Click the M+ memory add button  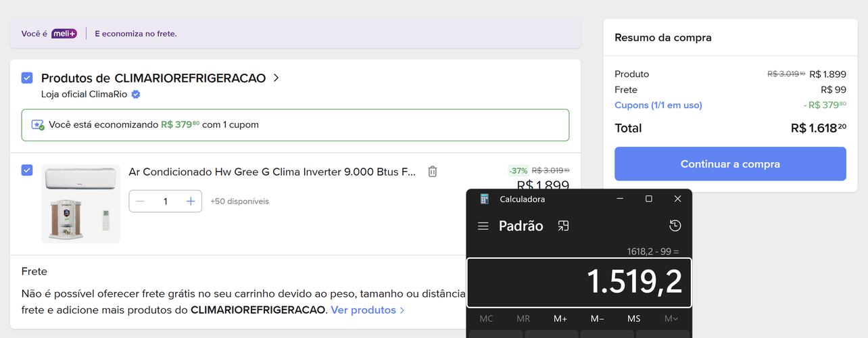pyautogui.click(x=560, y=318)
